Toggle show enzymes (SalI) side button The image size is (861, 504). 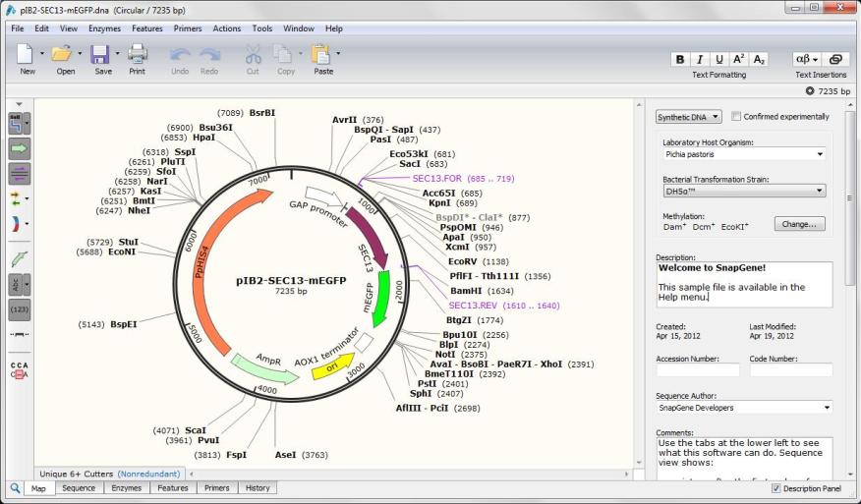16,124
